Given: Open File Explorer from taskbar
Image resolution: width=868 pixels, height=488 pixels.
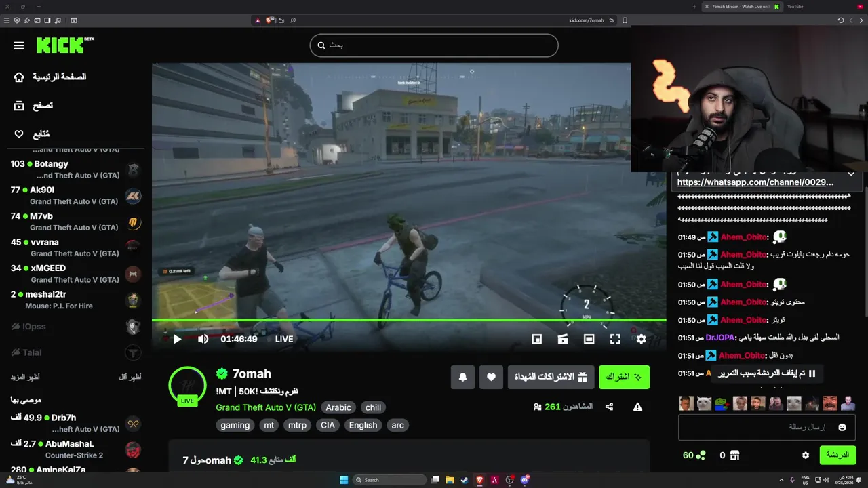Looking at the screenshot, I should point(450,480).
